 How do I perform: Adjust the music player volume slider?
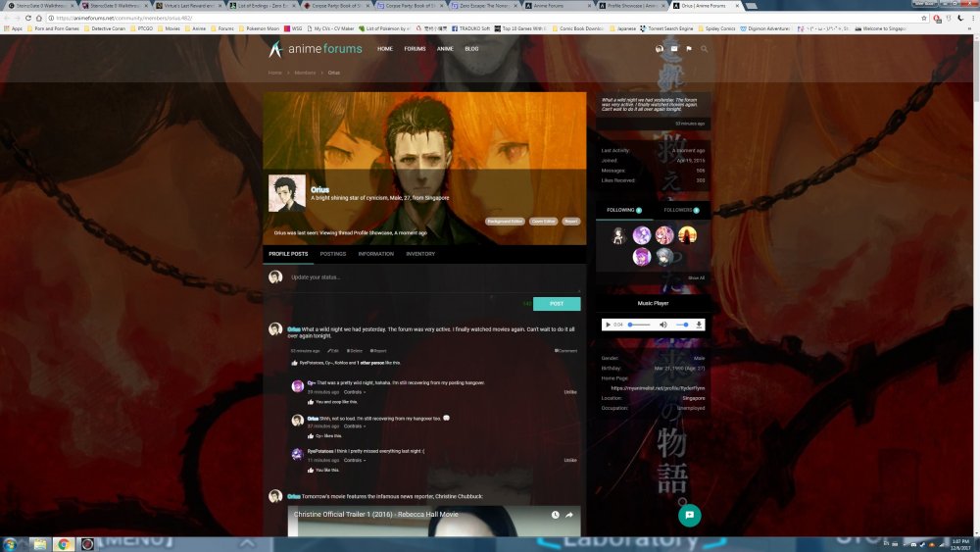682,325
